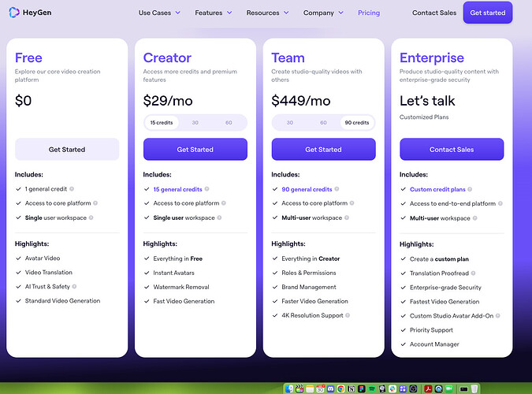
Task: Open Spotify from the dock
Action: (372, 388)
